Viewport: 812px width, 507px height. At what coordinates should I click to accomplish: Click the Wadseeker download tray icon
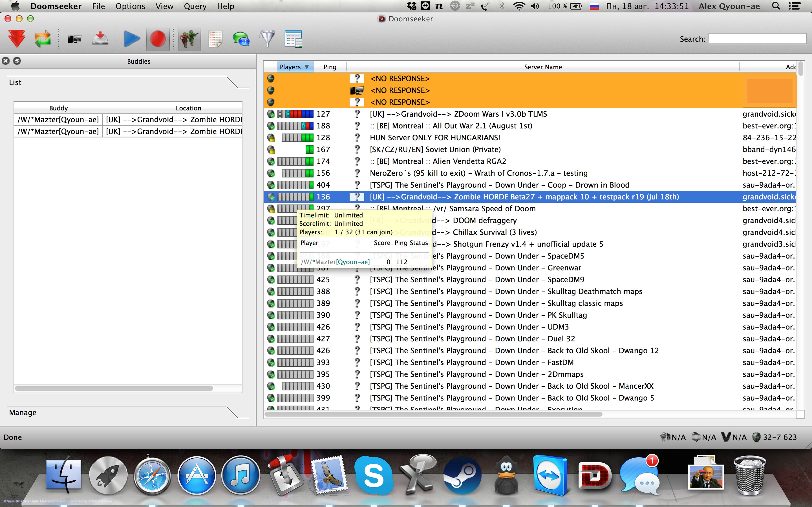coord(100,39)
